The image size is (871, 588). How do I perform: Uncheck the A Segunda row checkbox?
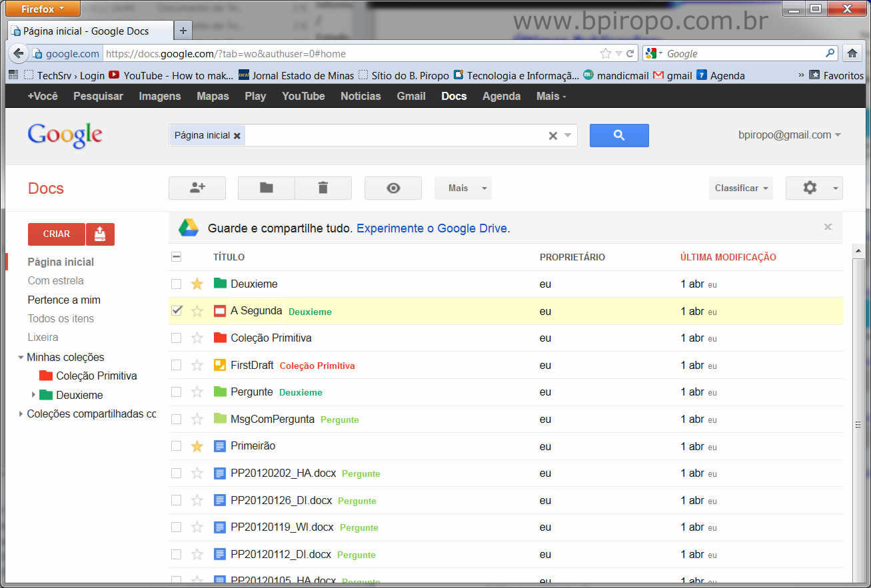click(x=176, y=311)
